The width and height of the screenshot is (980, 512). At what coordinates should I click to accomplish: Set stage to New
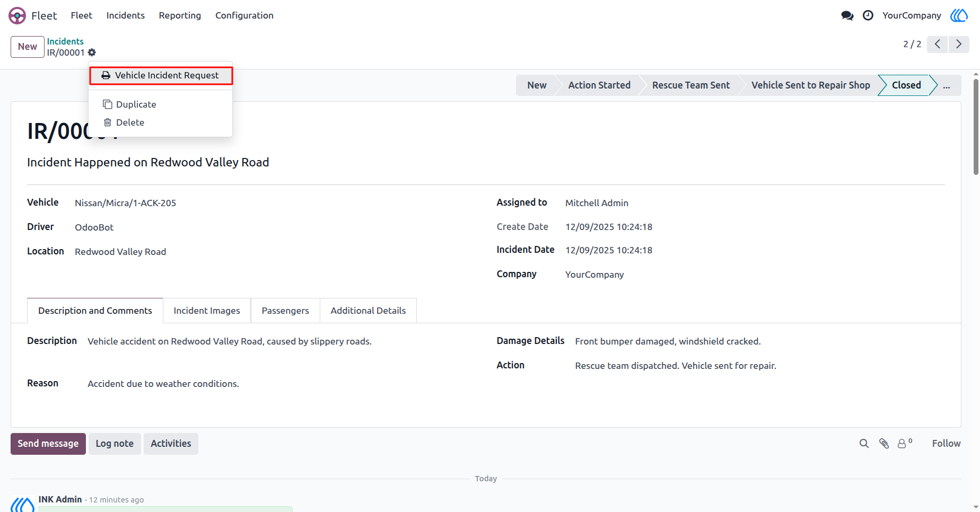pyautogui.click(x=537, y=85)
